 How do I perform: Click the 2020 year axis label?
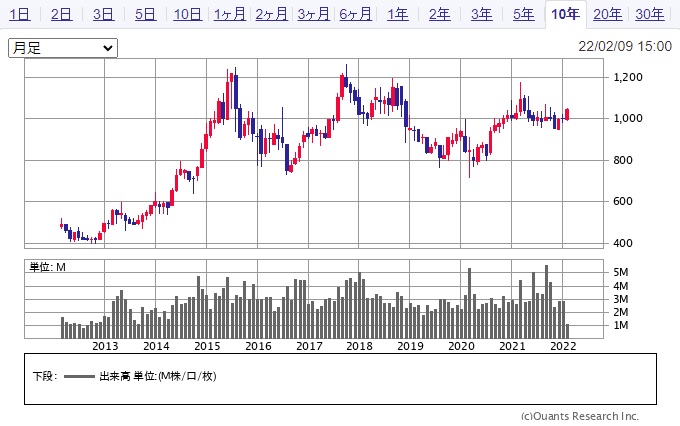(x=461, y=346)
